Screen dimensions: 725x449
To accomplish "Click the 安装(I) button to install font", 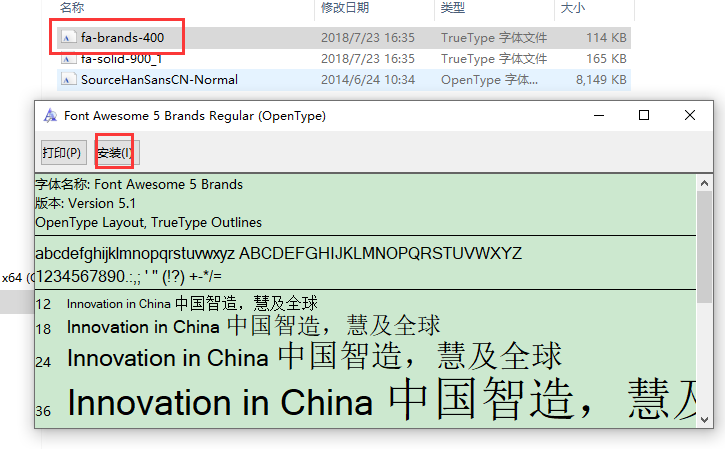I will (116, 152).
